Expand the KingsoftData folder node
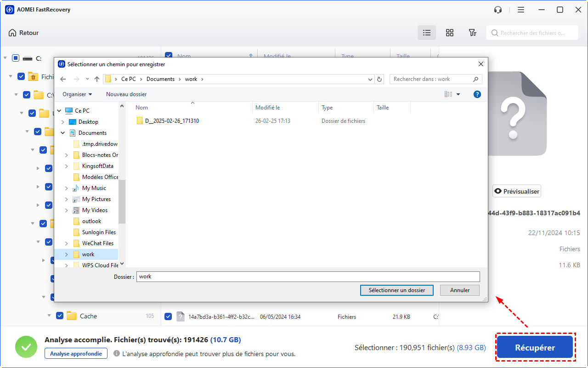588x368 pixels. (x=67, y=166)
